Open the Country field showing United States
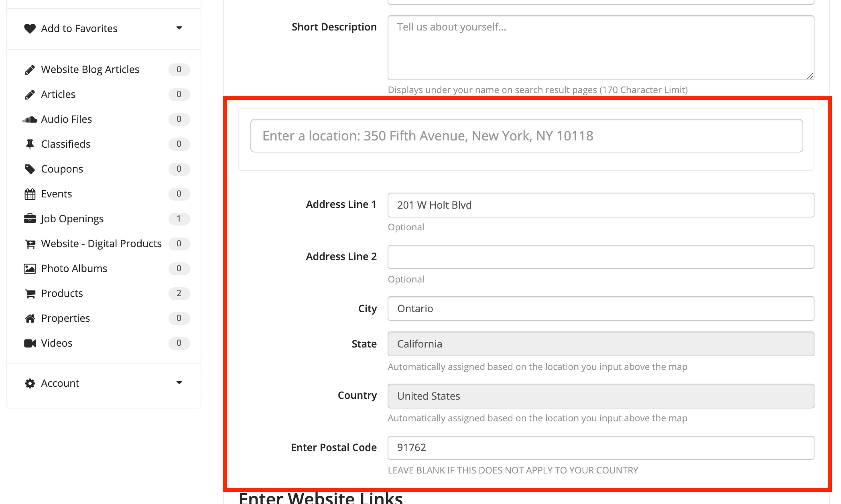Viewport: 841px width, 504px height. 600,396
